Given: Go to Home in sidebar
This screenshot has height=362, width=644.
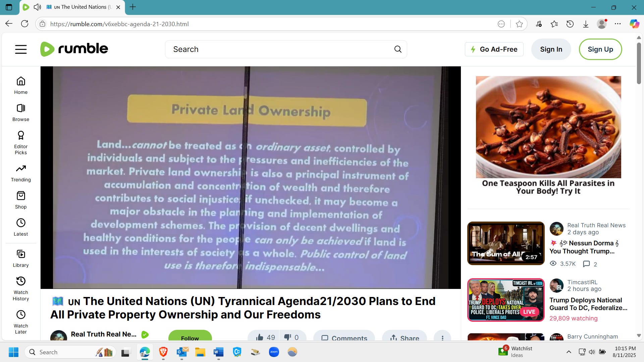Looking at the screenshot, I should pos(21,85).
